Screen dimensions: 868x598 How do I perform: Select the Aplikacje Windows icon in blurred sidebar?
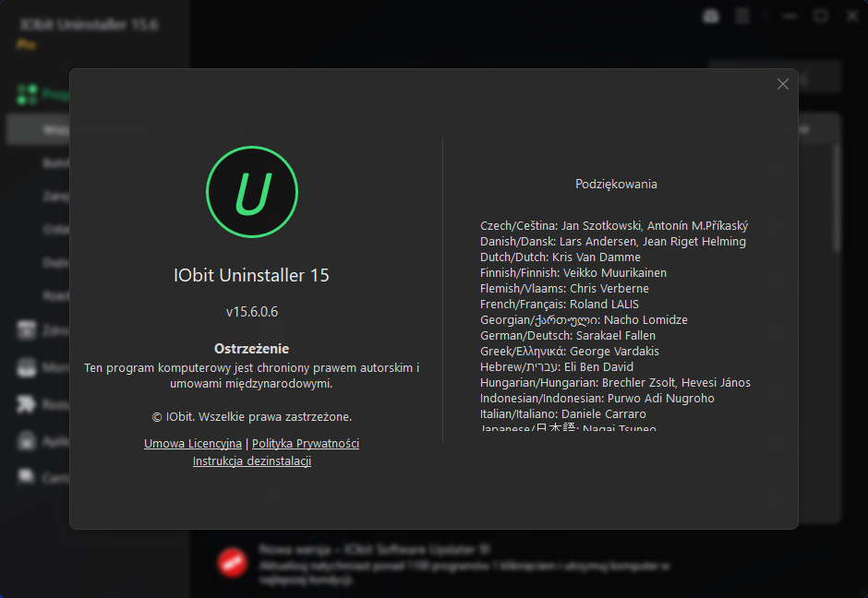(x=26, y=441)
